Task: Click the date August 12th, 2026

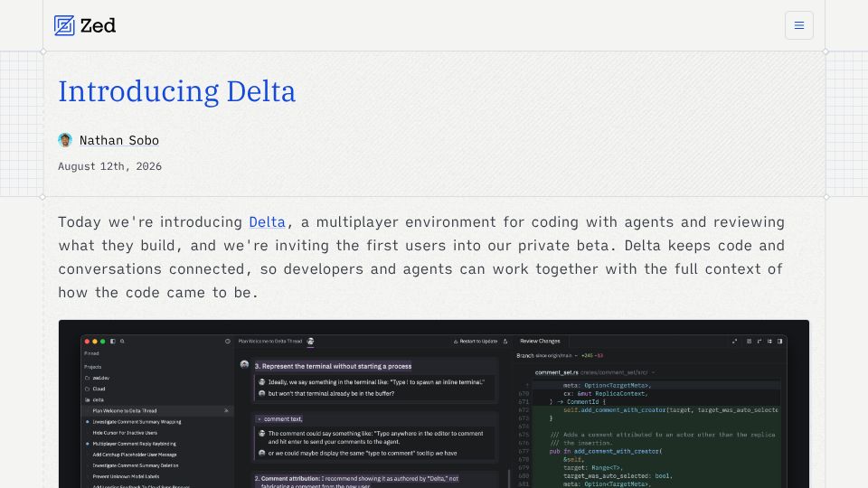Action: coord(109,166)
